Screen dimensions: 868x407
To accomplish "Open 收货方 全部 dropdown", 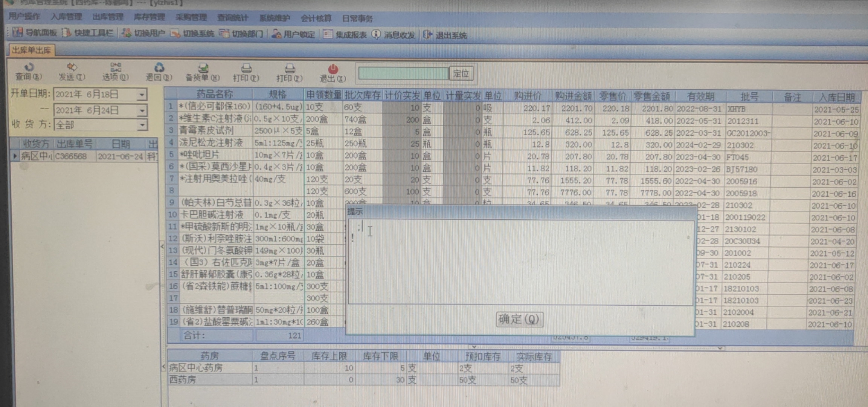I will 142,125.
